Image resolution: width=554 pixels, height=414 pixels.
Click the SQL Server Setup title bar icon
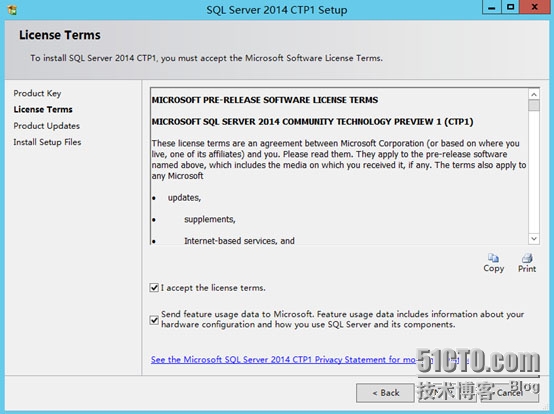tap(12, 10)
